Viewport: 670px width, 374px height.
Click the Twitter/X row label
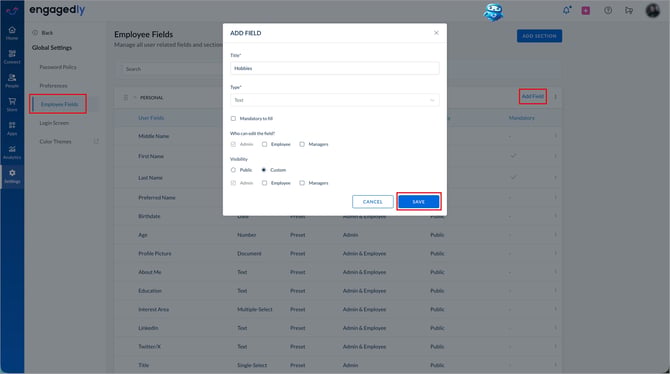(150, 347)
